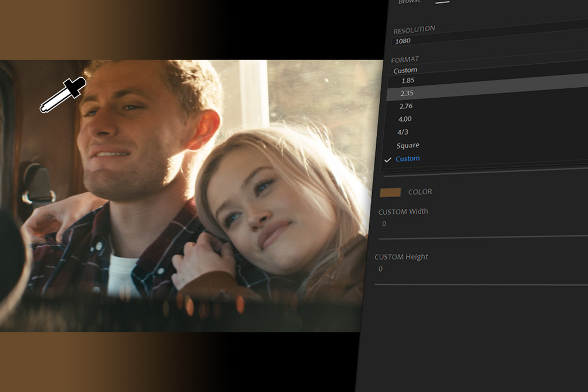Click the CUSTOM Height value 0
The image size is (588, 392).
click(380, 269)
